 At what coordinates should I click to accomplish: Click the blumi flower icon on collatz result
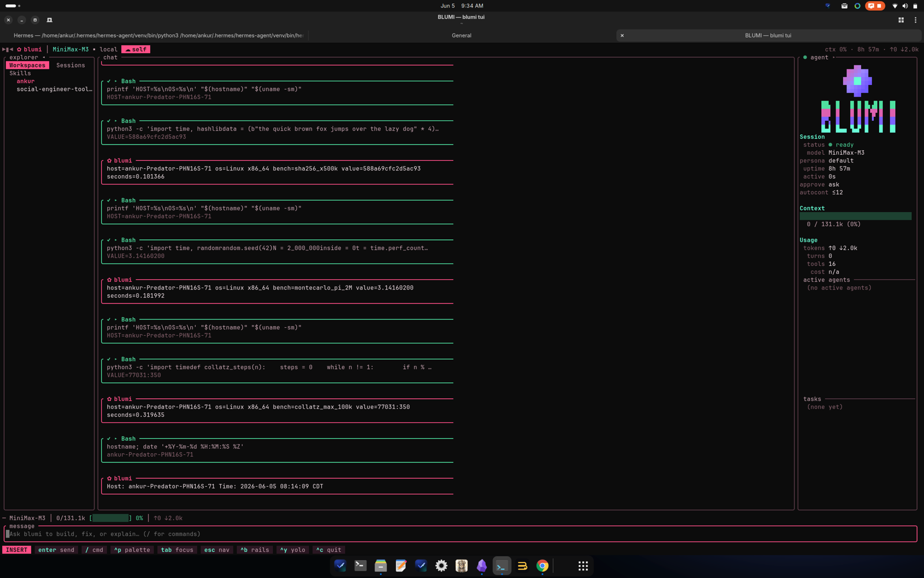click(x=109, y=399)
